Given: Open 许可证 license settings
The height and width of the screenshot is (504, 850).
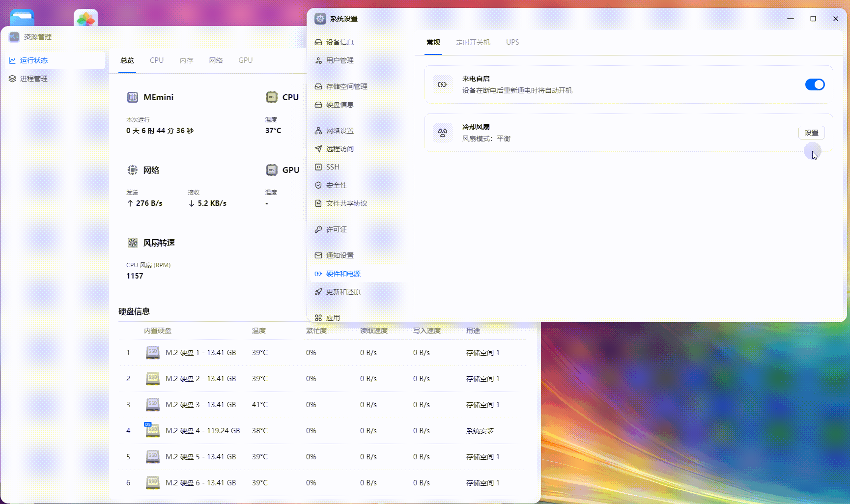Looking at the screenshot, I should tap(336, 229).
